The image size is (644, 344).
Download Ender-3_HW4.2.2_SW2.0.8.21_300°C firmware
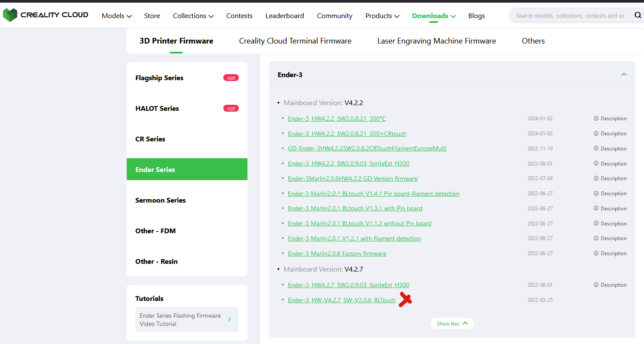click(x=337, y=119)
